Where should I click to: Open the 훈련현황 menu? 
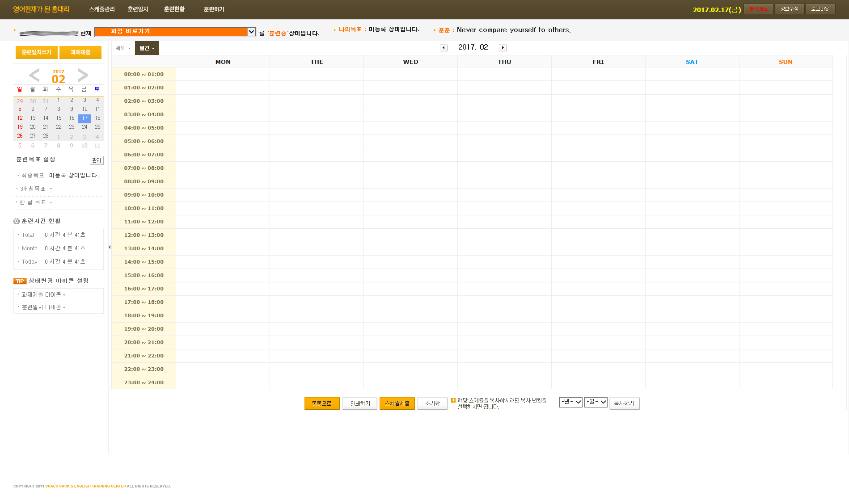174,9
